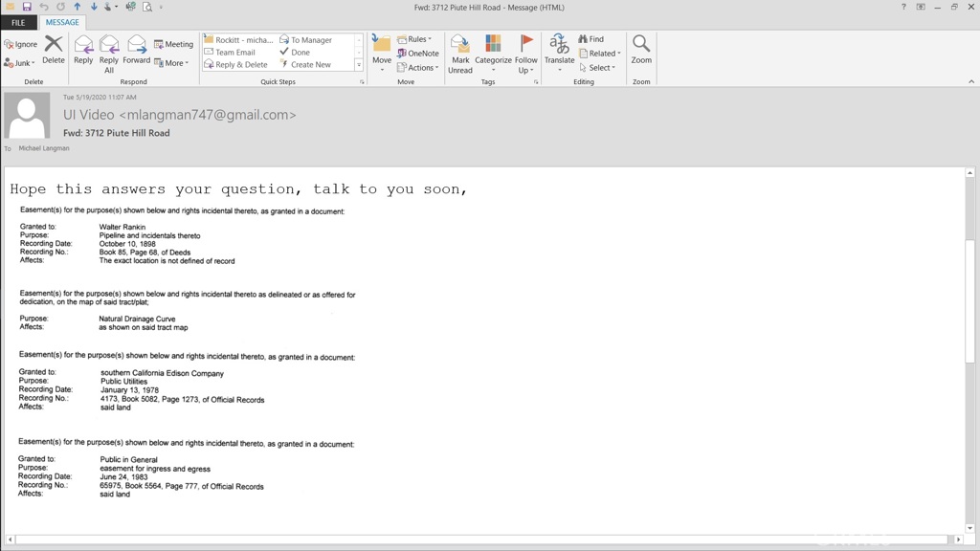
Task: Open the Translate tool
Action: (559, 52)
